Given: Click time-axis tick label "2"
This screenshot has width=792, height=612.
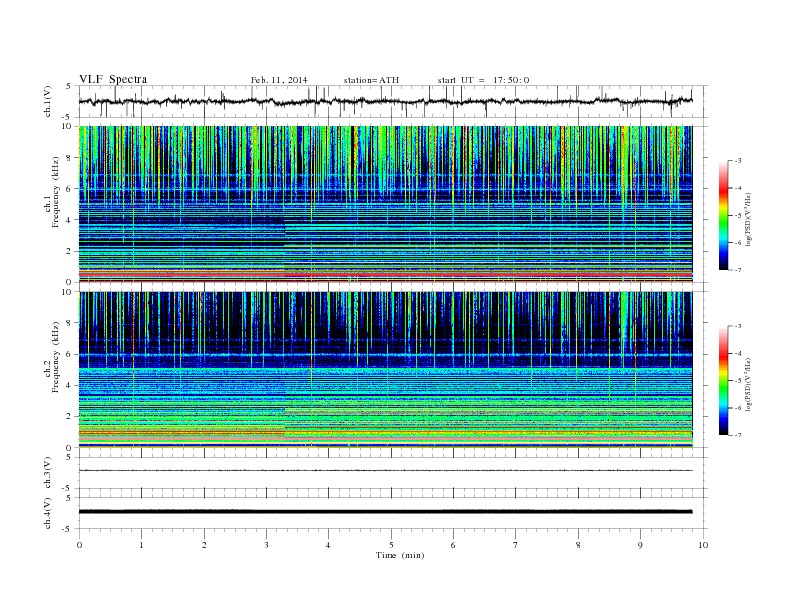Looking at the screenshot, I should 204,545.
